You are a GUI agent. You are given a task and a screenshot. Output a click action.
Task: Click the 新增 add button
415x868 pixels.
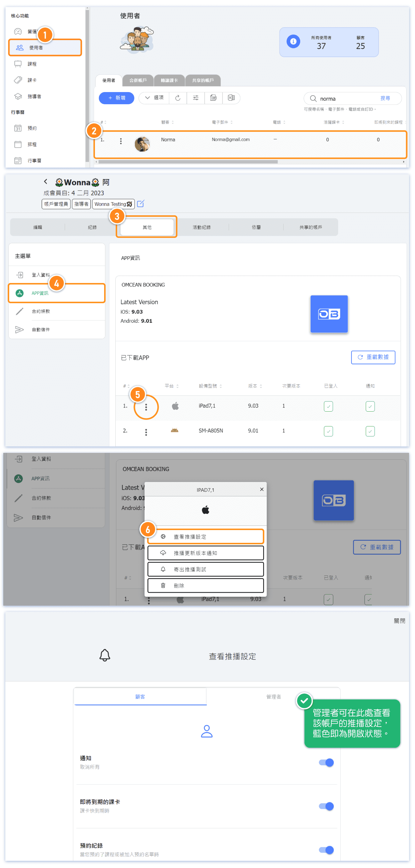pyautogui.click(x=117, y=98)
